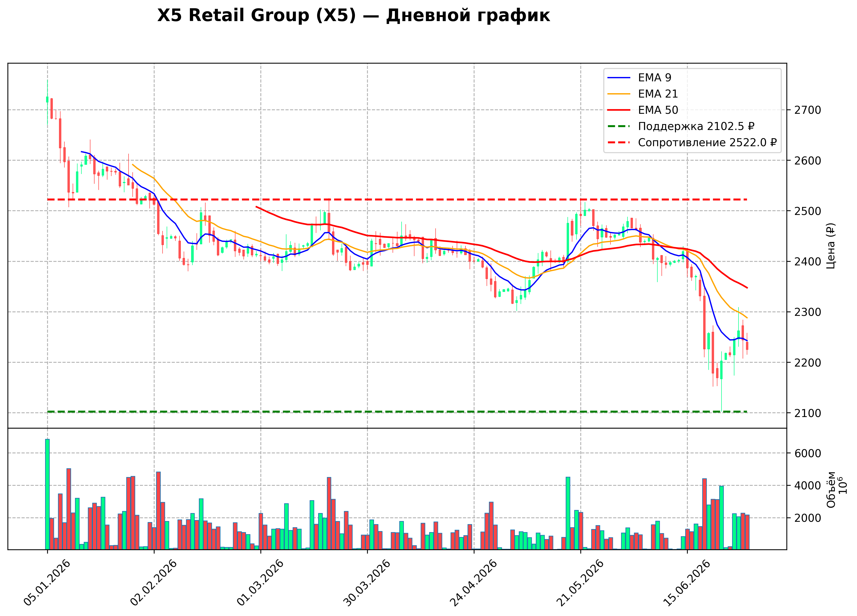Click the 2300 price axis label
This screenshot has width=857, height=616.
coord(808,312)
